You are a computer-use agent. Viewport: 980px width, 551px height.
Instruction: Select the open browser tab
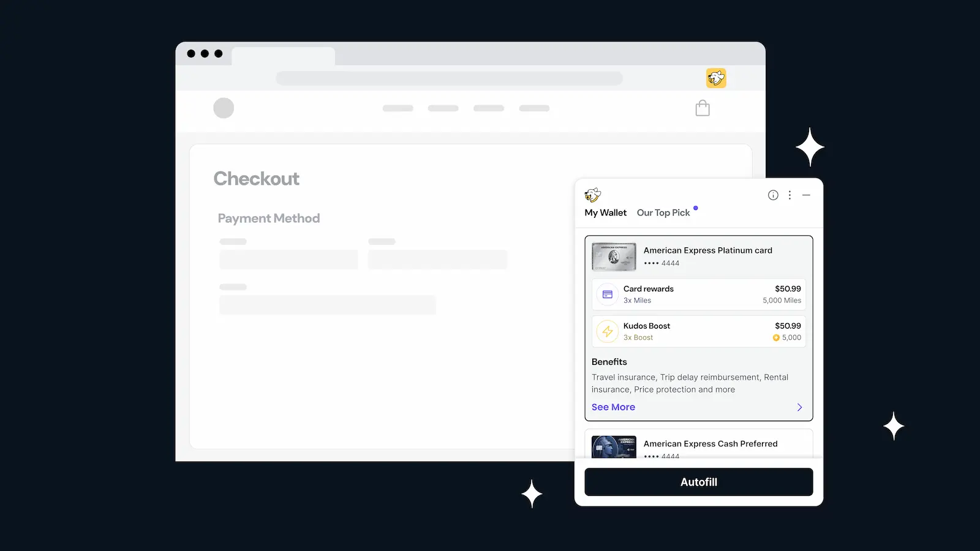(x=283, y=55)
